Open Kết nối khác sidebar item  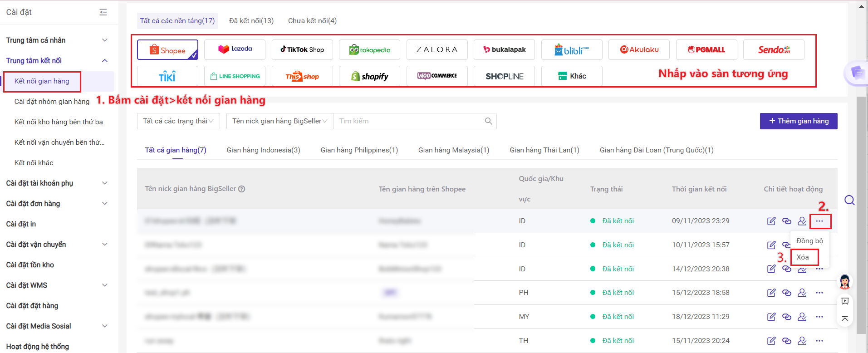[34, 163]
